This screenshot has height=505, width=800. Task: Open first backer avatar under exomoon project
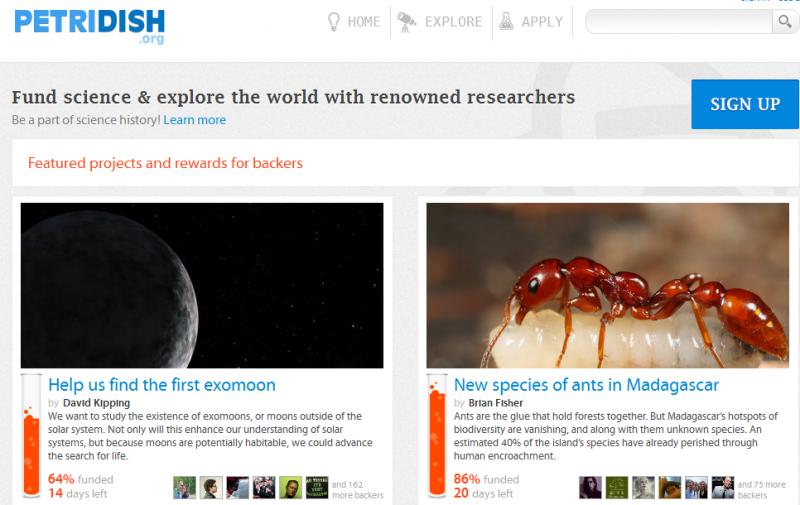184,488
